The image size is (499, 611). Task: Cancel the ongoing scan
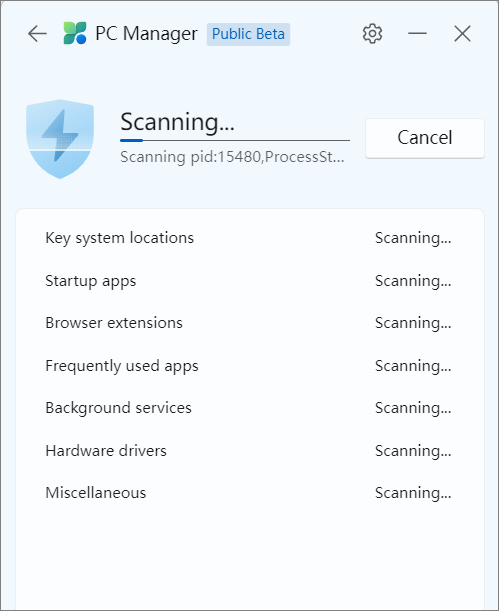pos(425,138)
